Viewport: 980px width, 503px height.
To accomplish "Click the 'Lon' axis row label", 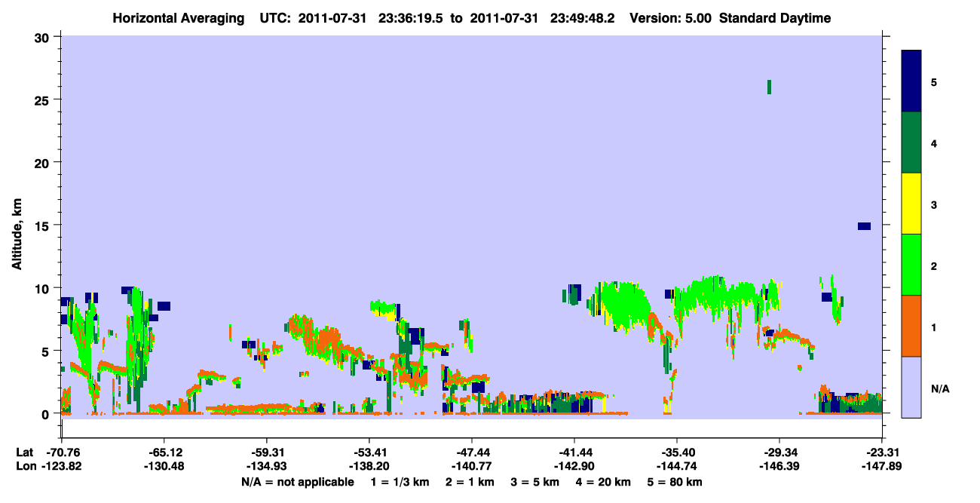I will click(25, 466).
